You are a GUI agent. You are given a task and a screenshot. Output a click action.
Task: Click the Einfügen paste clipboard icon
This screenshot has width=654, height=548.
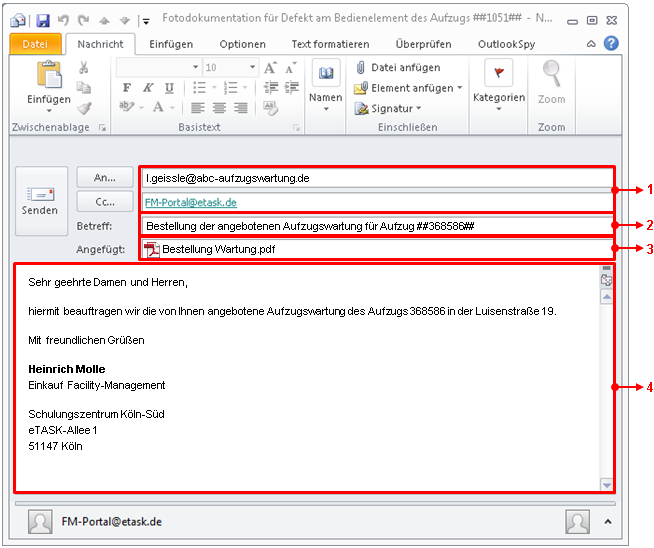[49, 75]
